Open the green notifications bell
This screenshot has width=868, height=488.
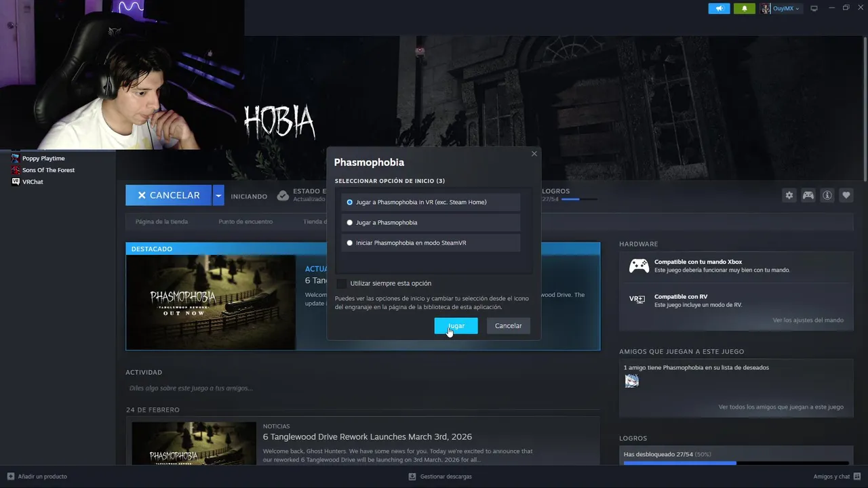(x=745, y=8)
